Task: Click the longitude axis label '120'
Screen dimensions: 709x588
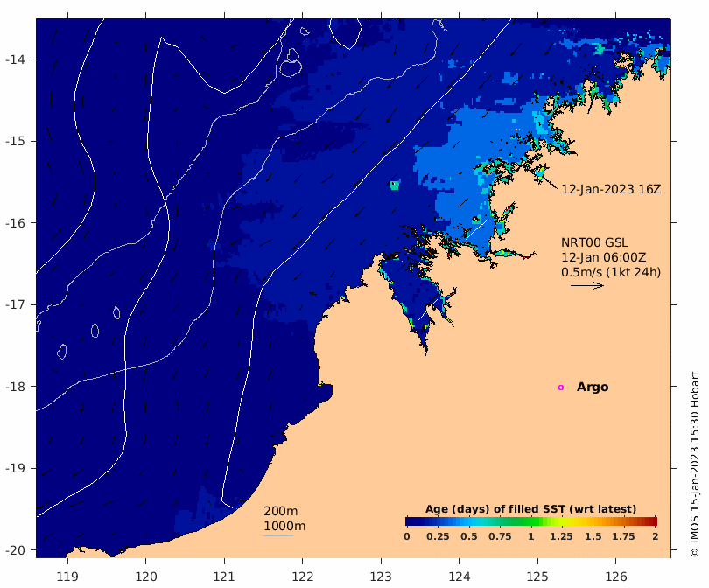Action: [146, 577]
